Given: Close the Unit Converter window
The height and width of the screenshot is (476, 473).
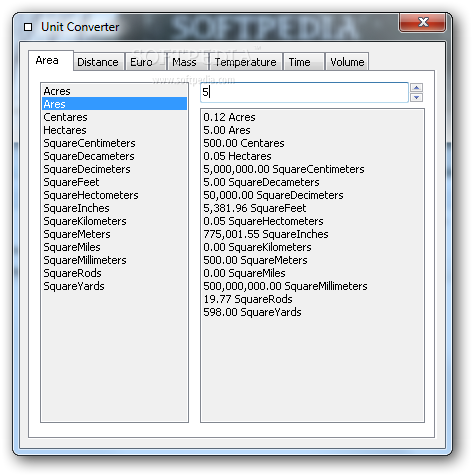Looking at the screenshot, I should (x=422, y=22).
